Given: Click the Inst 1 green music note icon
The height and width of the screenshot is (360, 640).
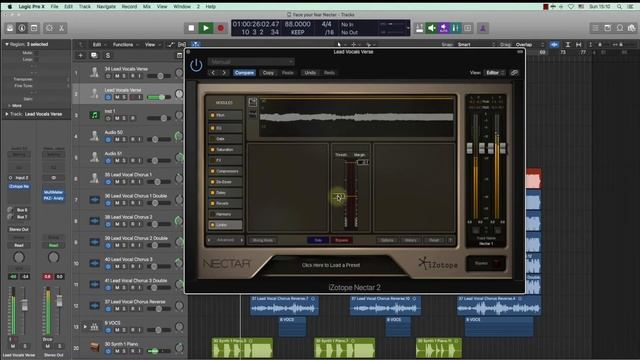Looking at the screenshot, I should 94,116.
